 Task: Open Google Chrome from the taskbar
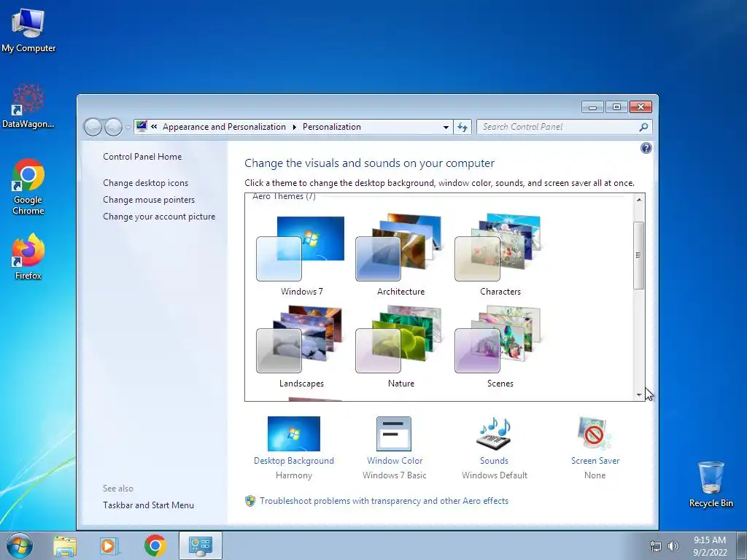point(155,545)
